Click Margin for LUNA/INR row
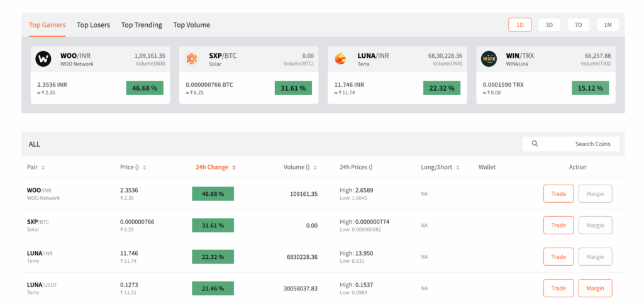This screenshot has width=644, height=303. click(x=595, y=256)
